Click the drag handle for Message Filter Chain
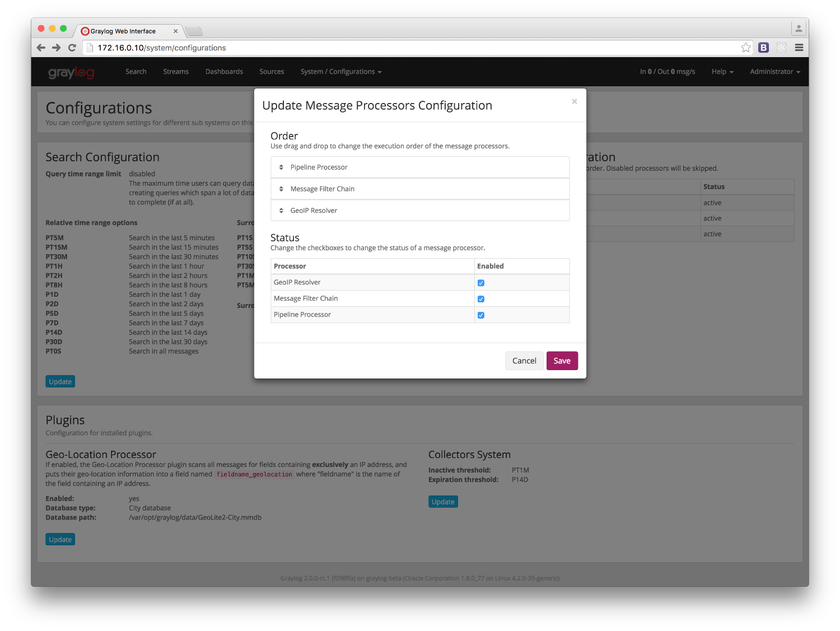The width and height of the screenshot is (840, 631). pyautogui.click(x=281, y=189)
